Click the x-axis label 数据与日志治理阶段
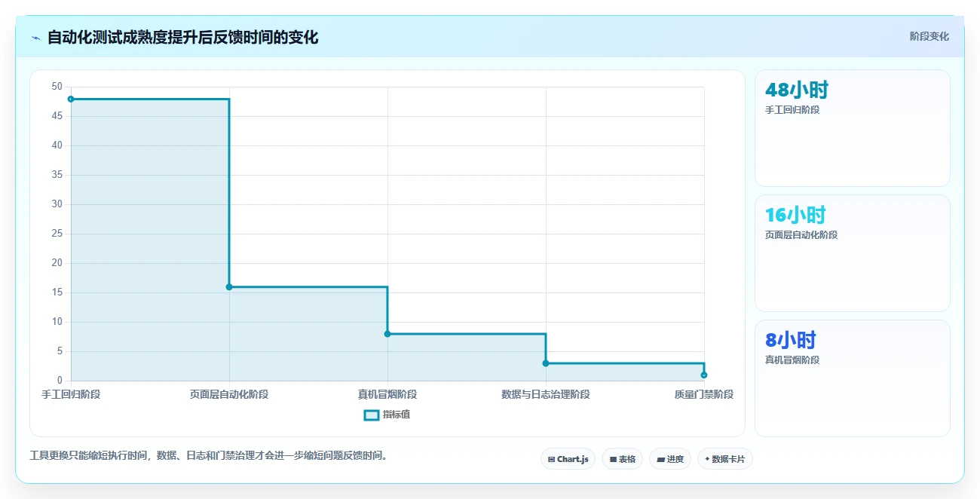 pos(546,395)
